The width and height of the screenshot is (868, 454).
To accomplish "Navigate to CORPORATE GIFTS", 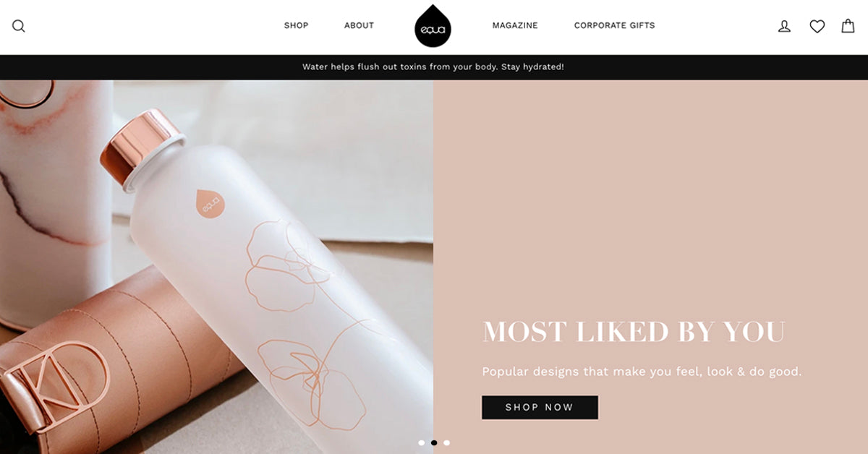I will 614,25.
